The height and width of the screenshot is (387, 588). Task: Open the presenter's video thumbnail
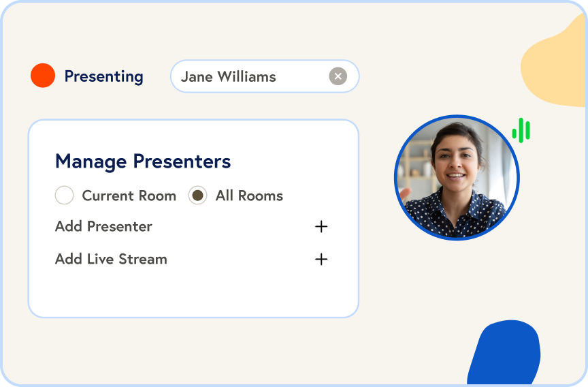pos(457,178)
